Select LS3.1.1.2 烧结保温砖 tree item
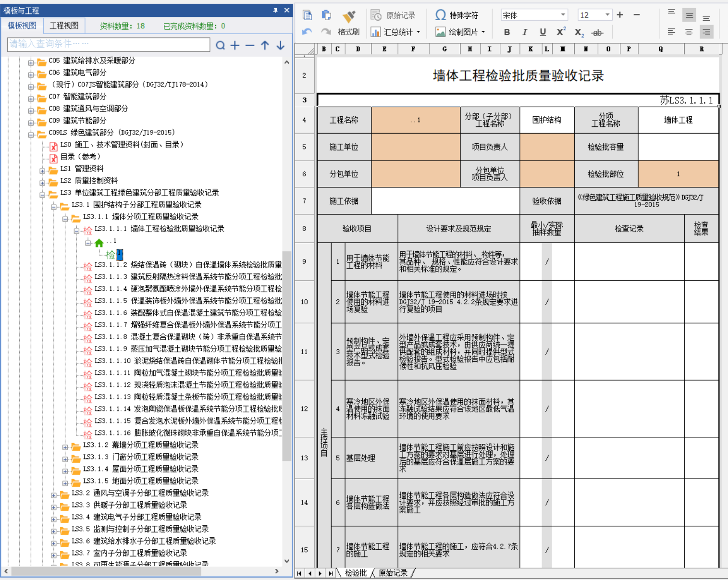Viewport: 728px width, 580px height. click(188, 265)
